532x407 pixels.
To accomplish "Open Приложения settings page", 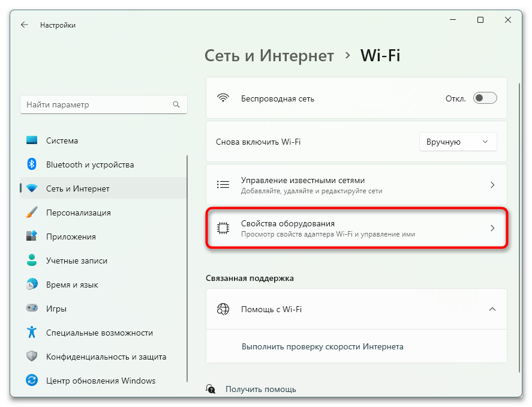I will pos(104,237).
